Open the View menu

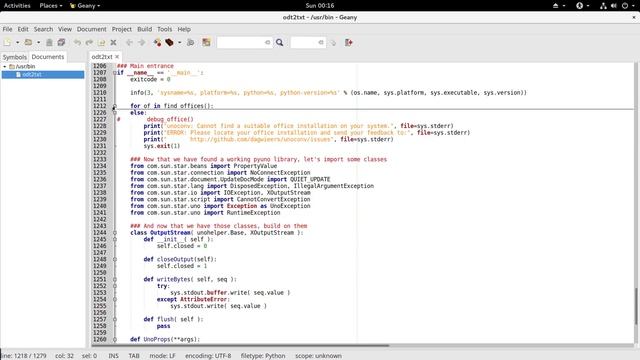64,29
